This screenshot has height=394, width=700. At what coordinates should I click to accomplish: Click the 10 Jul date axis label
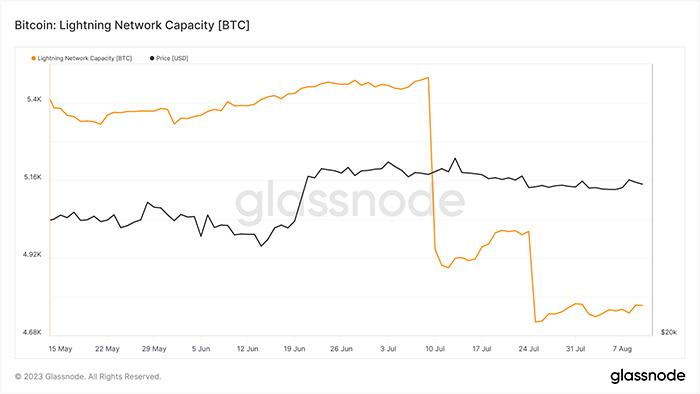coord(435,348)
